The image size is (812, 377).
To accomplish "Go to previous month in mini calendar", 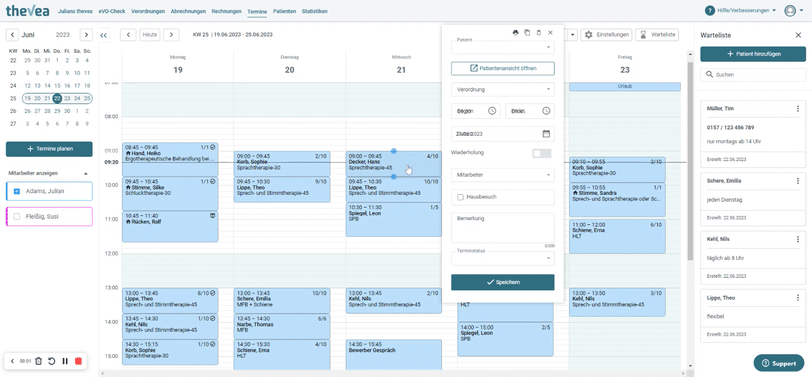I will pos(12,35).
